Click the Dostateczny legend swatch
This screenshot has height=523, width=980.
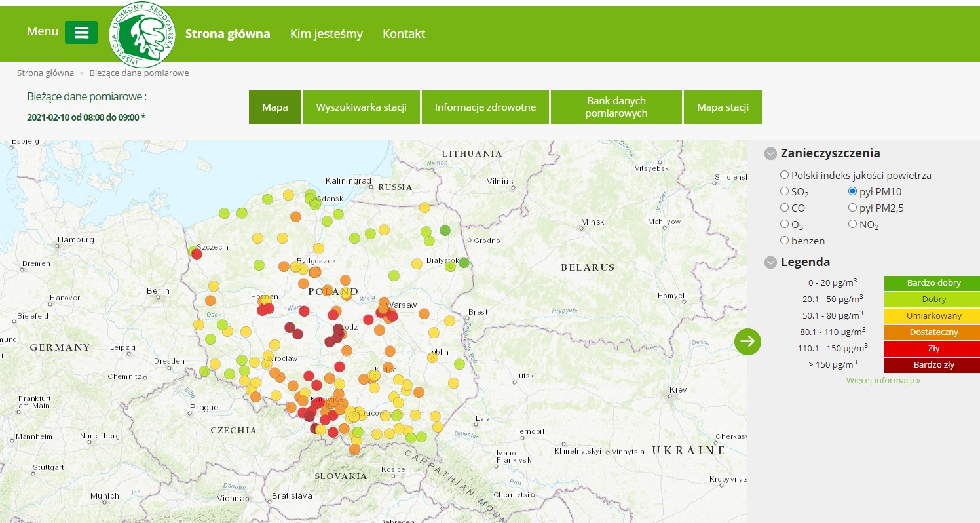pos(932,332)
